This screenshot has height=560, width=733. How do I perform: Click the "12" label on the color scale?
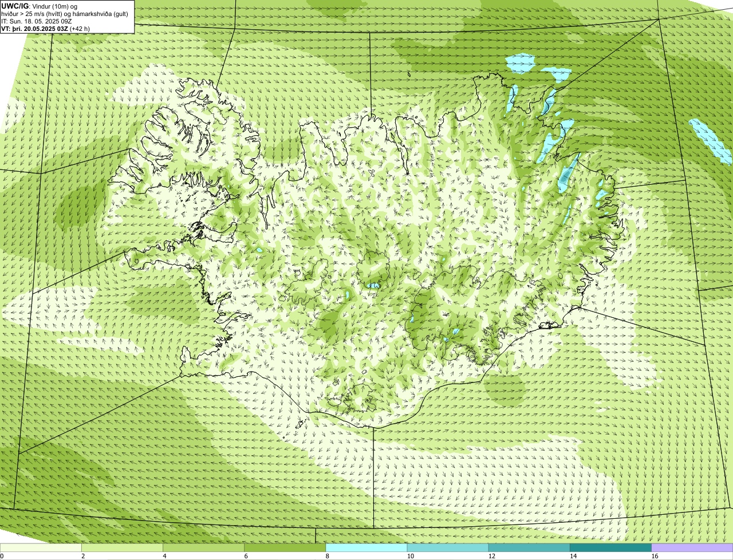pyautogui.click(x=491, y=556)
